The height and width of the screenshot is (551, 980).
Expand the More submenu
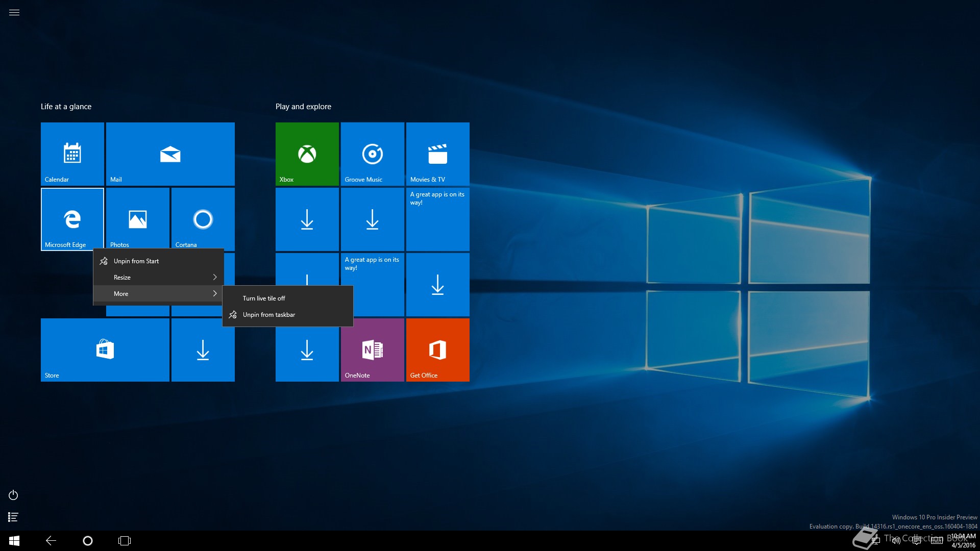(x=158, y=294)
